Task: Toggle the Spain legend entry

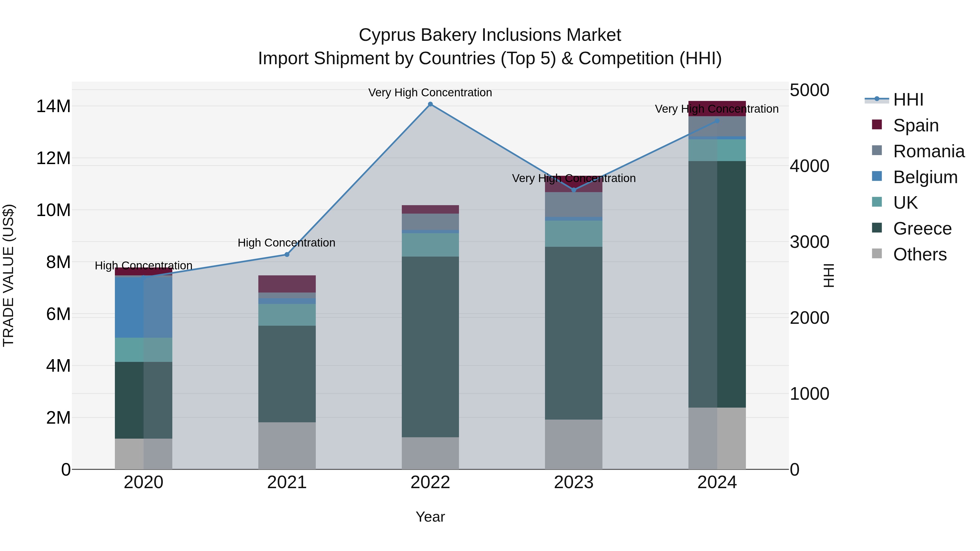Action: pyautogui.click(x=905, y=125)
